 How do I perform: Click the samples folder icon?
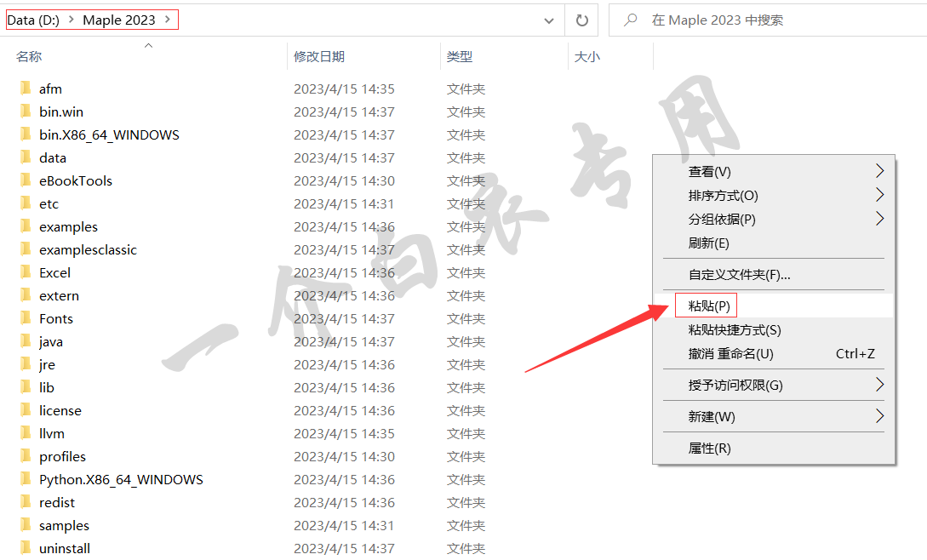coord(26,526)
